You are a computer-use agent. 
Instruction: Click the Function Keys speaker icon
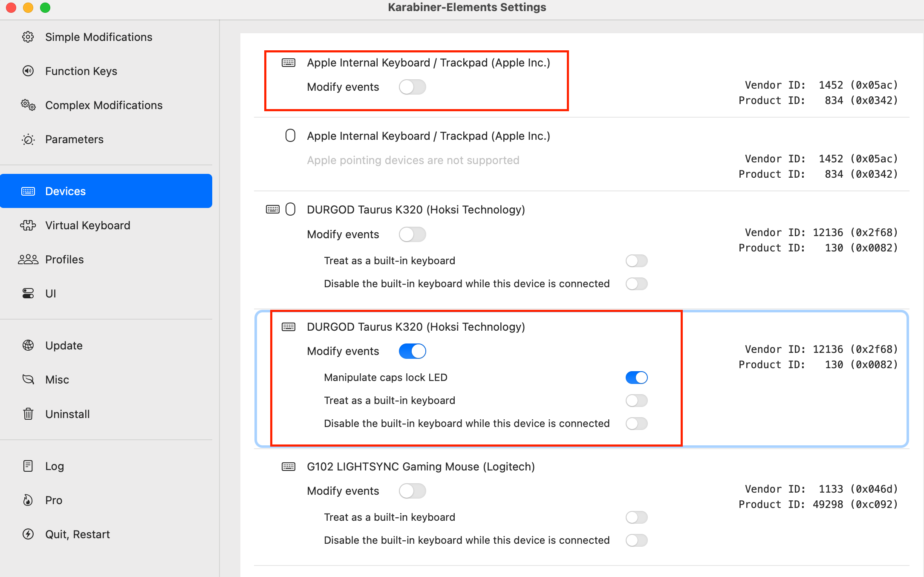pos(28,71)
